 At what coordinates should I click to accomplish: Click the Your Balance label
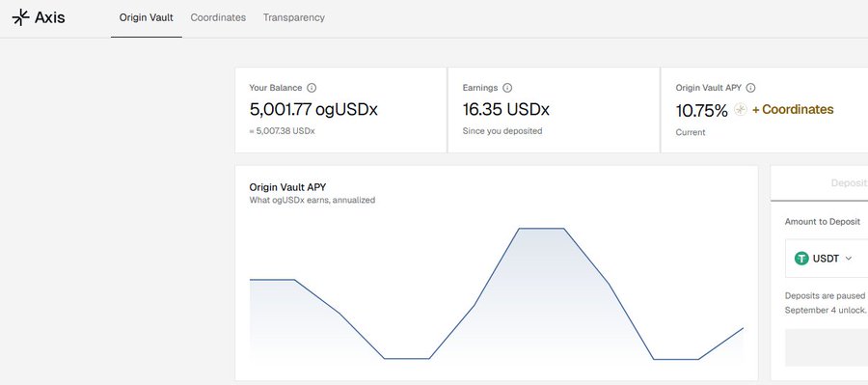coord(276,88)
